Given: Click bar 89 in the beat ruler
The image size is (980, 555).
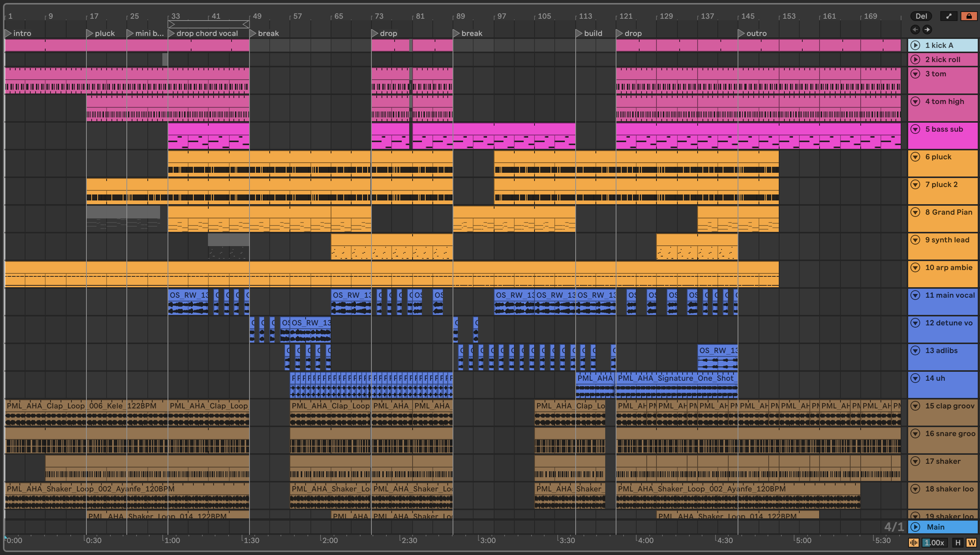Looking at the screenshot, I should (x=460, y=16).
